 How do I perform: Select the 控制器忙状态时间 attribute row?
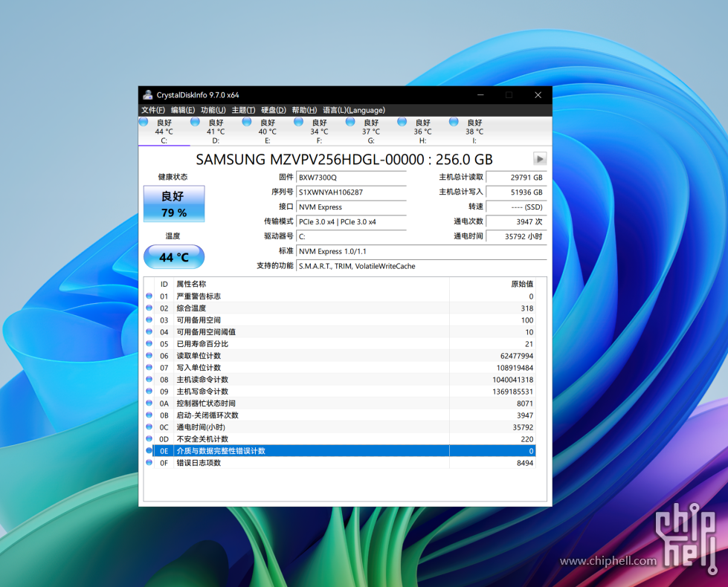344,403
